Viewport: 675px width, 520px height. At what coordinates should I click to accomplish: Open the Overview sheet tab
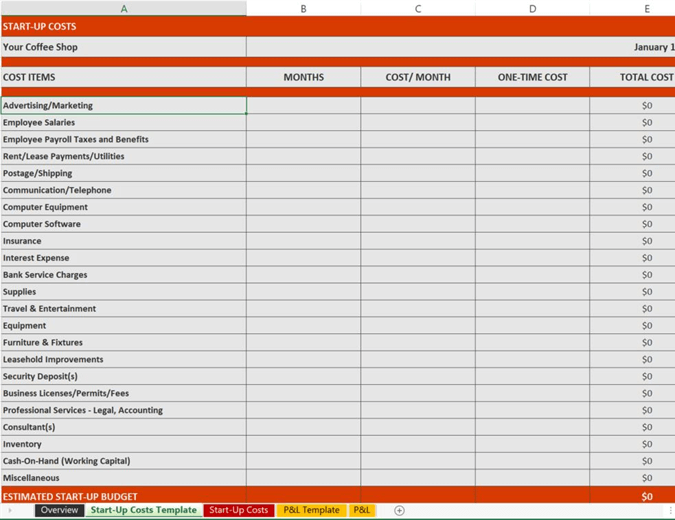(x=59, y=510)
